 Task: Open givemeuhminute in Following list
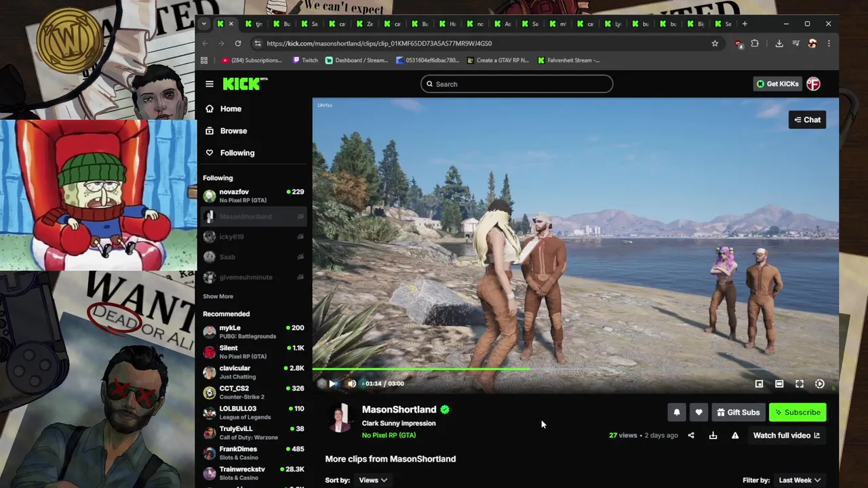tap(254, 277)
